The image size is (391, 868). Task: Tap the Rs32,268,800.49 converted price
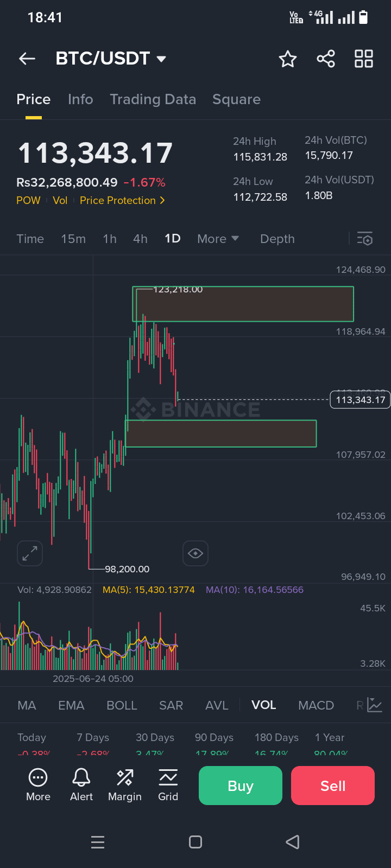coord(67,183)
